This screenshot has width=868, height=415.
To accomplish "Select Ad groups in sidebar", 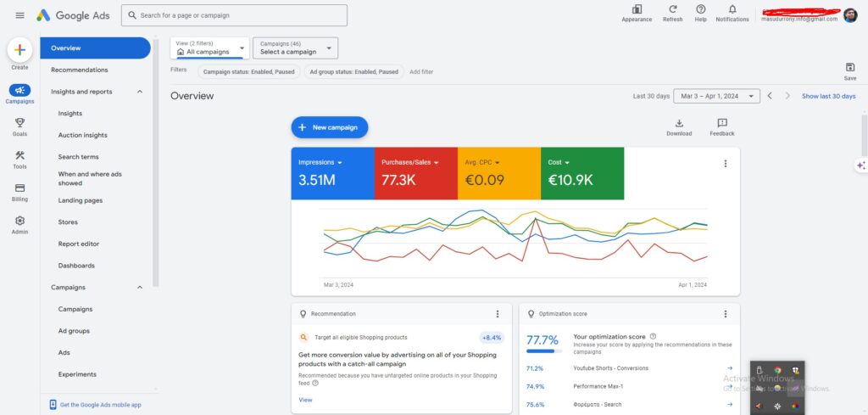I will tap(73, 331).
